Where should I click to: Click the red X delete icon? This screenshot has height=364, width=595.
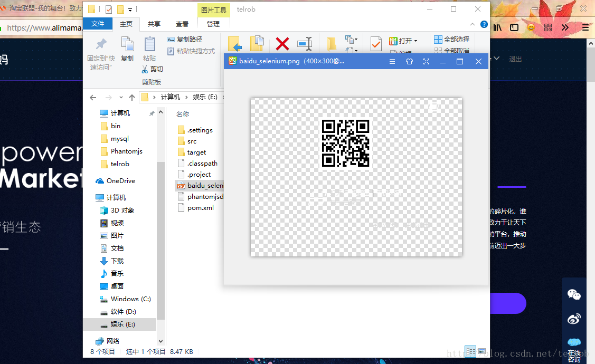click(282, 44)
